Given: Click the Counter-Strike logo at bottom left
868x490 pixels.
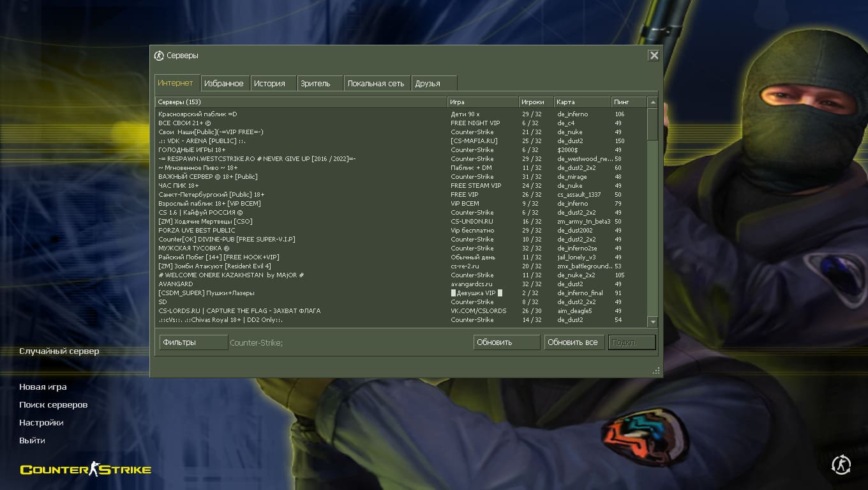Looking at the screenshot, I should (86, 470).
